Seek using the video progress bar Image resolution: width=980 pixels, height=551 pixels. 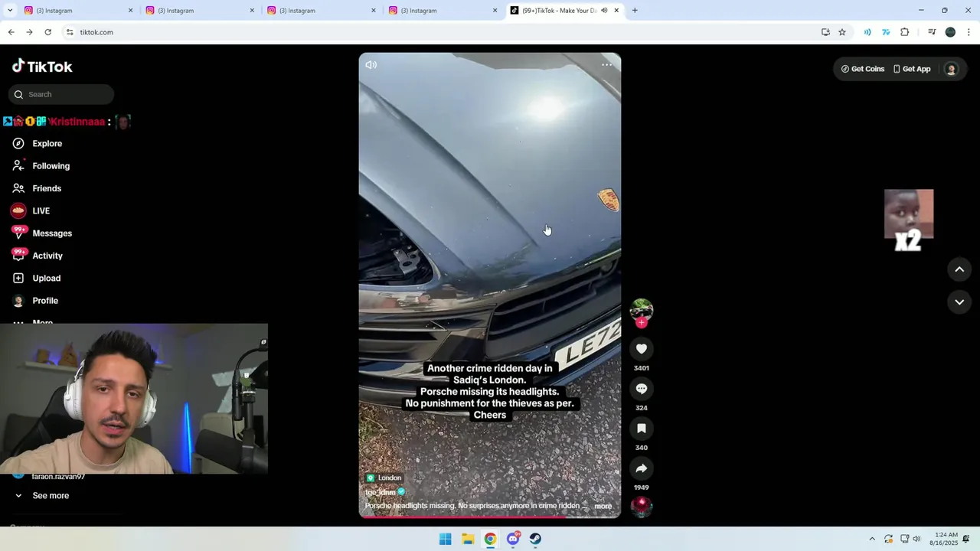(x=490, y=517)
